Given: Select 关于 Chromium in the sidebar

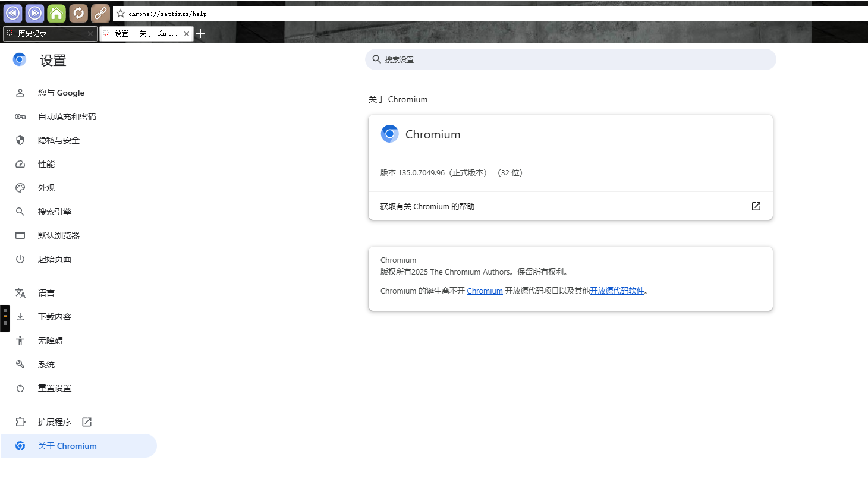Looking at the screenshot, I should (x=78, y=446).
